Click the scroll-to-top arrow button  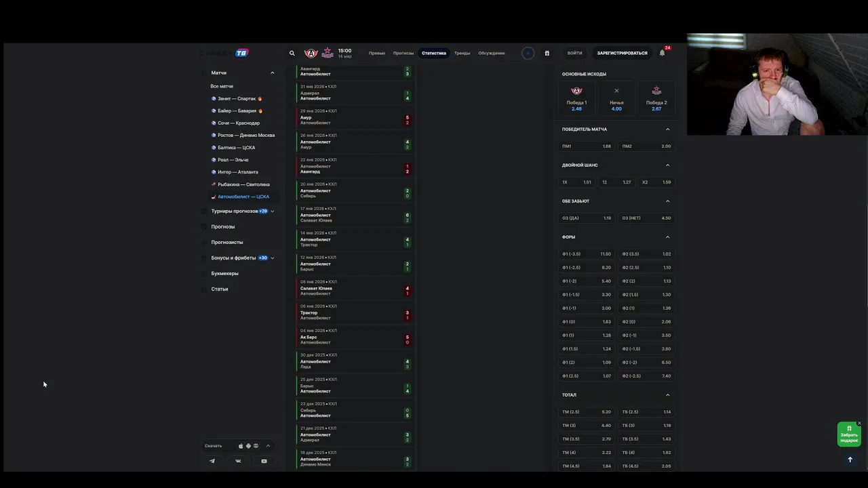click(850, 460)
